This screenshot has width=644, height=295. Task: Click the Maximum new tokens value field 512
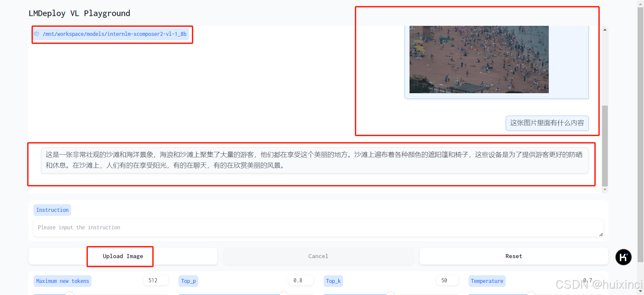point(156,280)
